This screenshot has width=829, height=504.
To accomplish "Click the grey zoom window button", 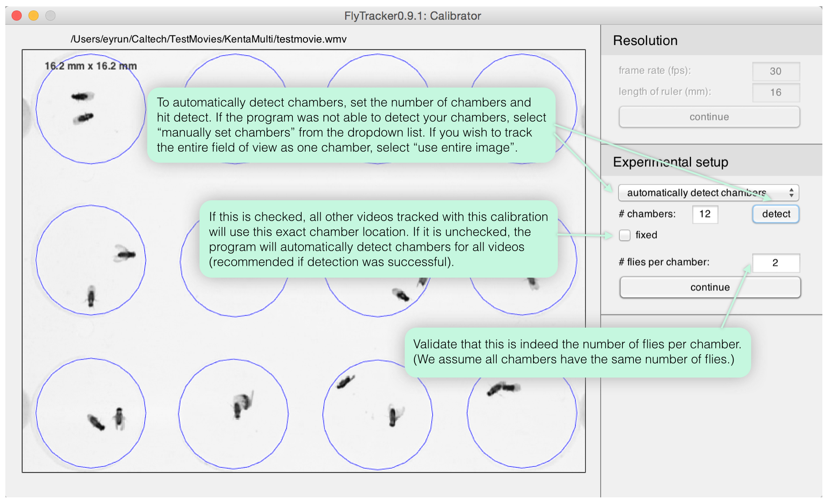I will click(x=50, y=16).
